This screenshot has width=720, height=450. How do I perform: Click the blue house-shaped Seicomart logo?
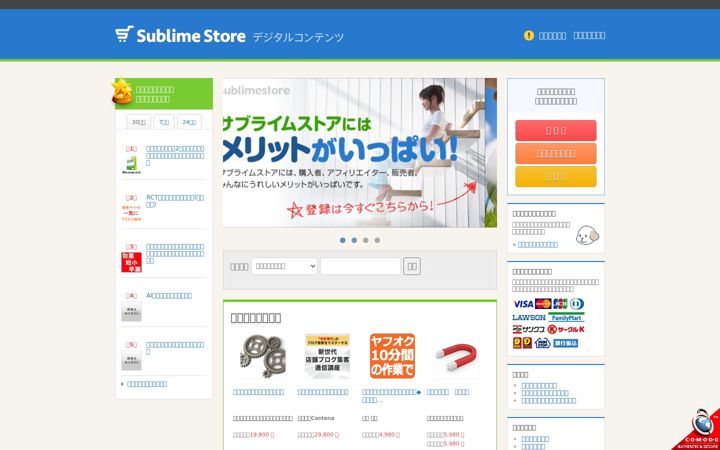point(542,343)
